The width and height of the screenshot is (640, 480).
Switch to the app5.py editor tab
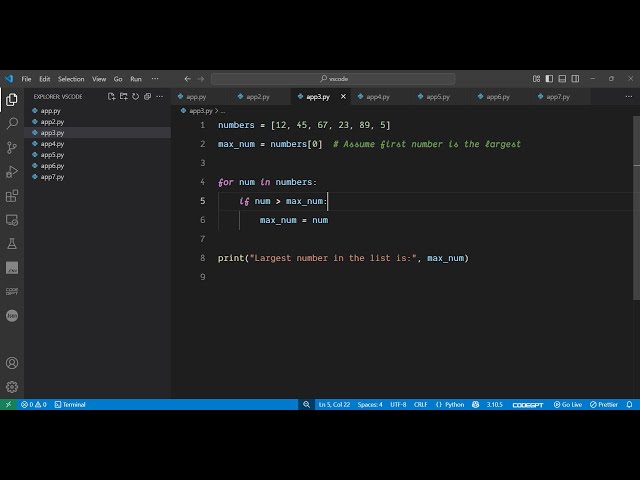coord(441,97)
